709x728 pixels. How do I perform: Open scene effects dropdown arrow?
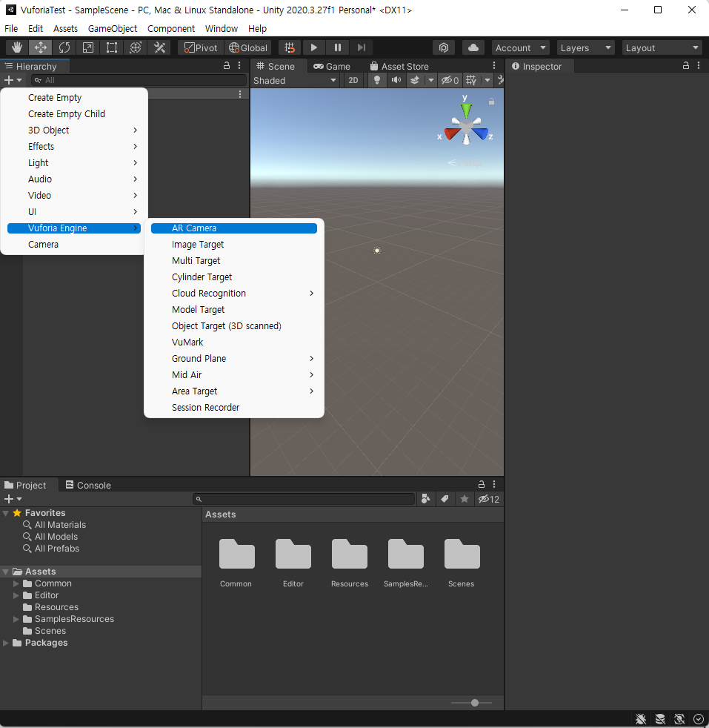[431, 80]
